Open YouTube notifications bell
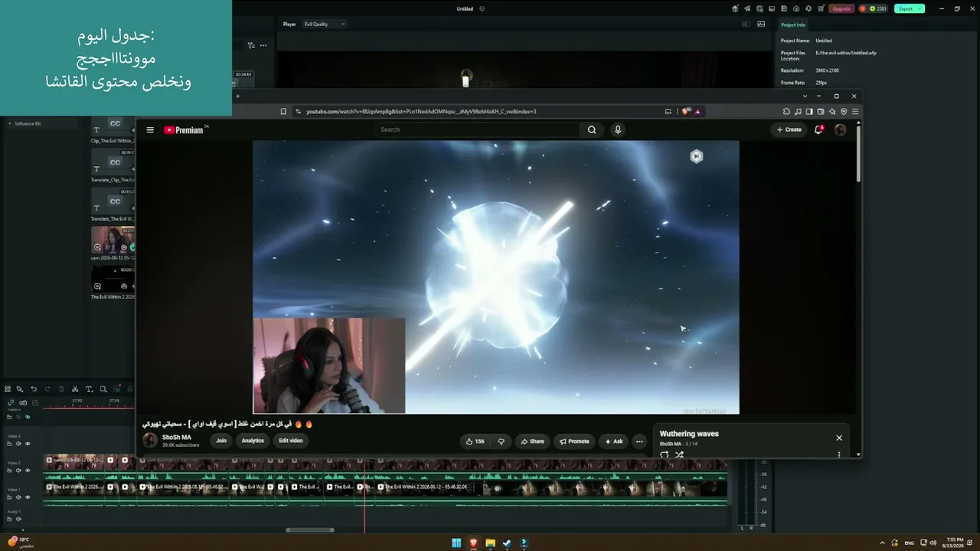 818,130
